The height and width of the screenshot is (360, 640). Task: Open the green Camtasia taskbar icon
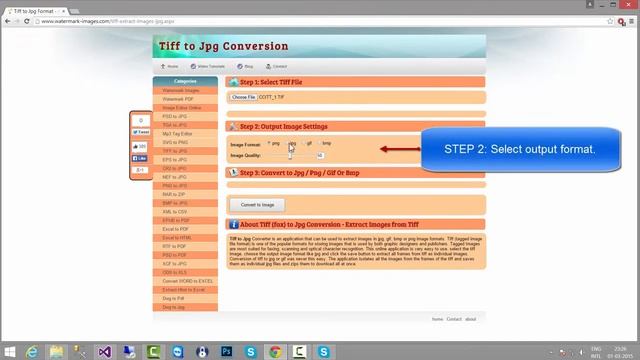coord(153,352)
